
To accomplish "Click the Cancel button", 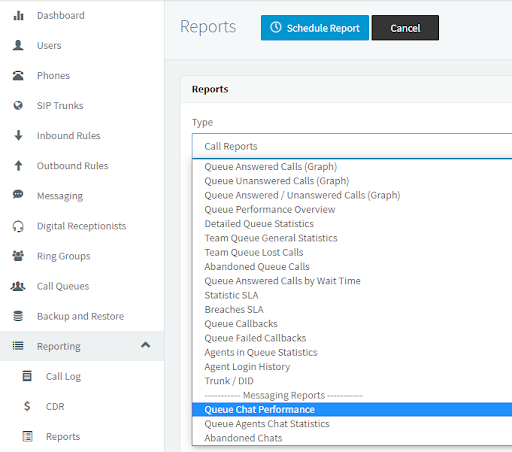I will click(405, 28).
